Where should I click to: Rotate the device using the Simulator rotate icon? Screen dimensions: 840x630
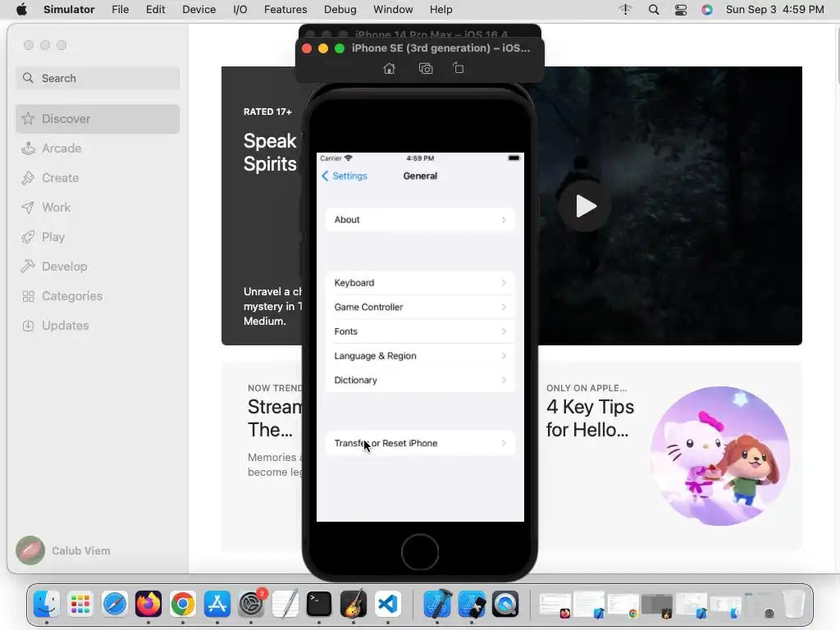tap(458, 68)
